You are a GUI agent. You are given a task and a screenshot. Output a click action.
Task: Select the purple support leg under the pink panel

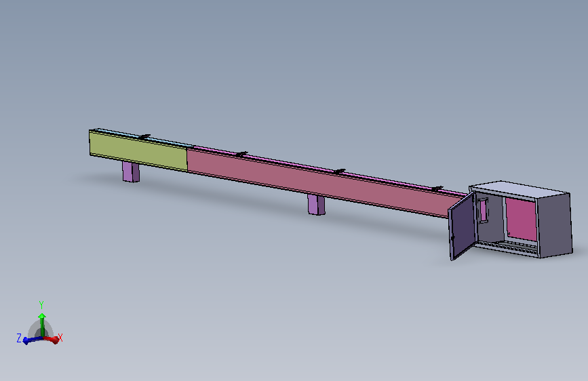317,205
